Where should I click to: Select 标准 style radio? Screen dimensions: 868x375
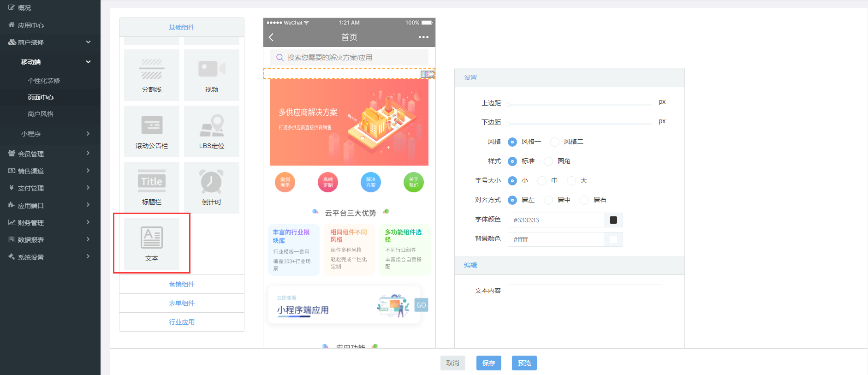(512, 161)
